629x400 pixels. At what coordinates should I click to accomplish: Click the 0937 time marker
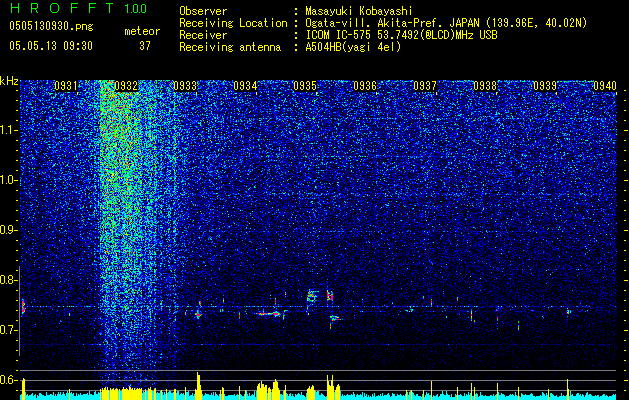pyautogui.click(x=425, y=86)
